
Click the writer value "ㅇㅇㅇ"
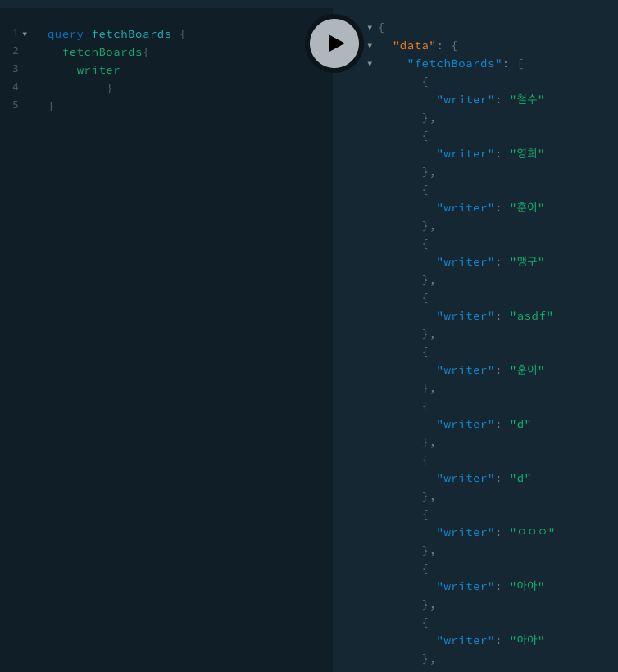[532, 533]
